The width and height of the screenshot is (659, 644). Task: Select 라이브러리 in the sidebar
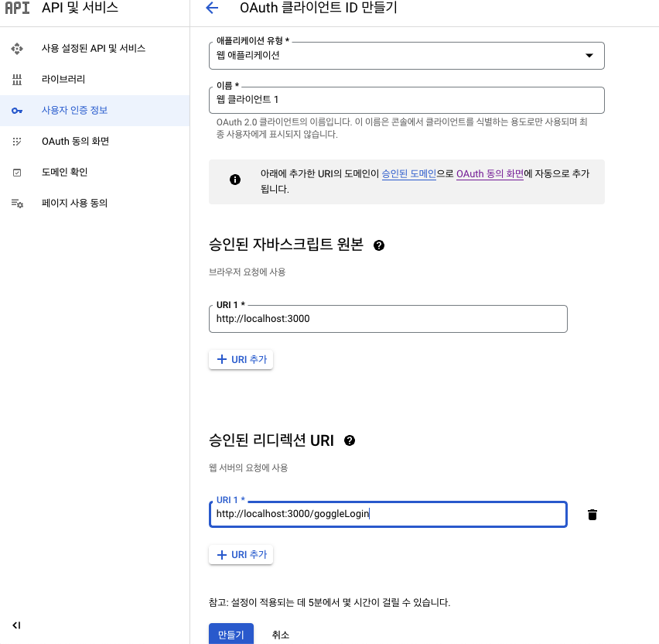[x=63, y=80]
